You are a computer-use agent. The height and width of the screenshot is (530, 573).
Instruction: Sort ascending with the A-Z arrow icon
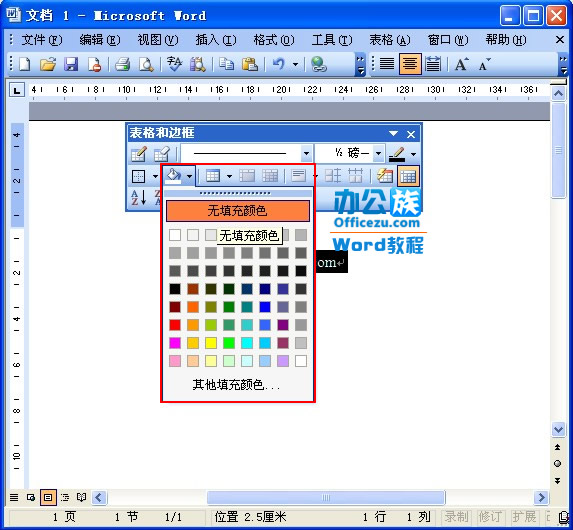[x=138, y=197]
